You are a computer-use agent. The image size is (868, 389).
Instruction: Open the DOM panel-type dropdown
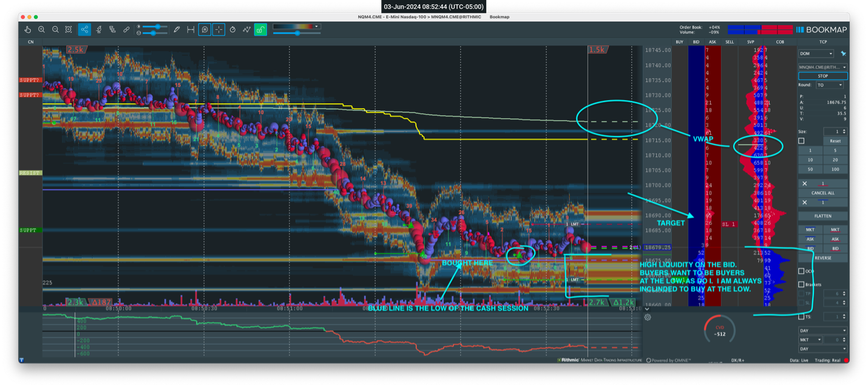(x=816, y=53)
